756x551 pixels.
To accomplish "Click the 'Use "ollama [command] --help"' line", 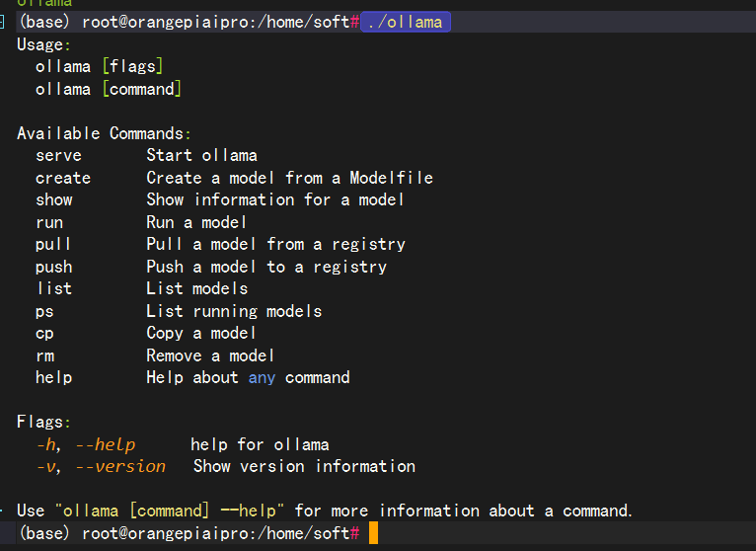I will [325, 511].
